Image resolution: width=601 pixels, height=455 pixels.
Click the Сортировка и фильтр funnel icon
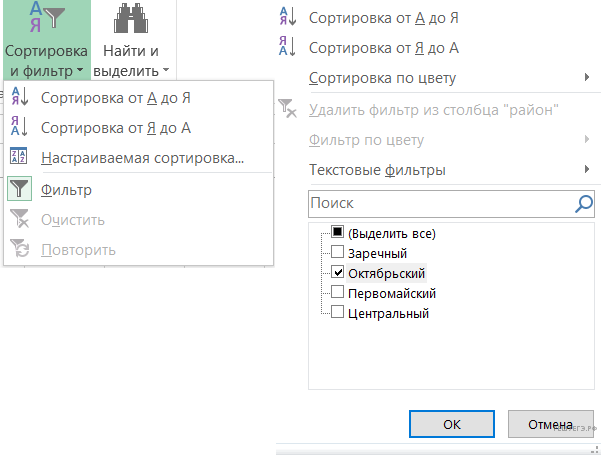[46, 18]
